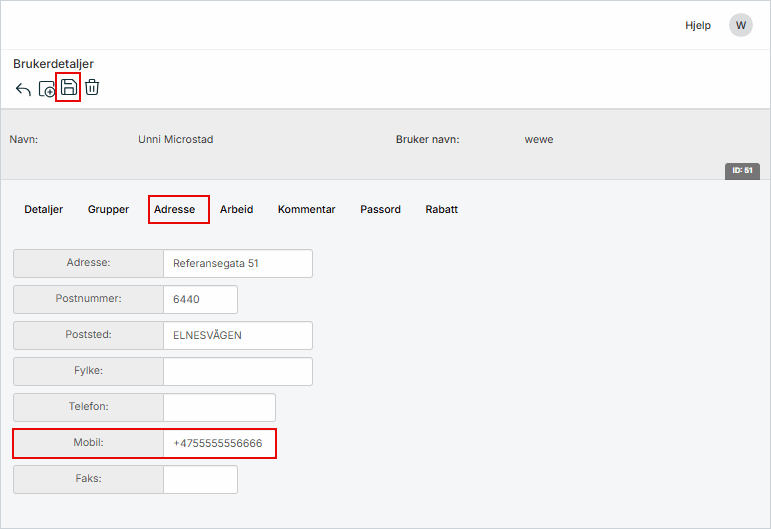Image resolution: width=771 pixels, height=529 pixels.
Task: Open the Passord tab
Action: point(380,210)
